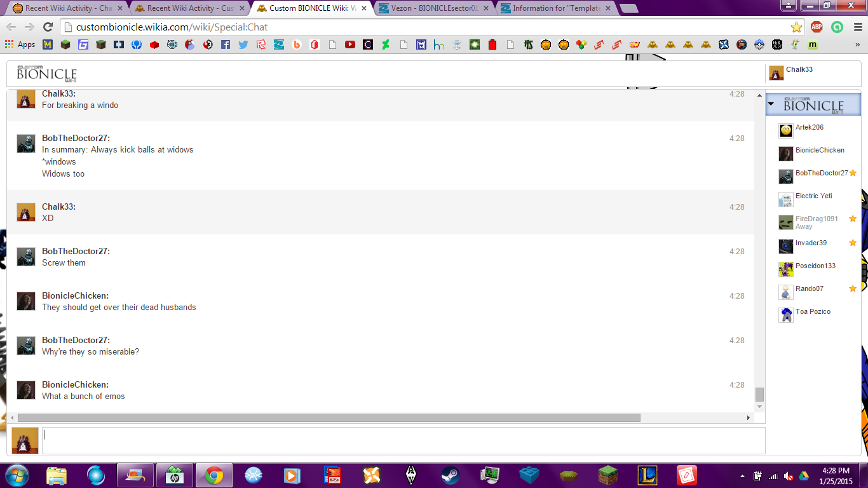Click the Google Chrome taskbar icon
Screen dimensions: 868x488
214,475
